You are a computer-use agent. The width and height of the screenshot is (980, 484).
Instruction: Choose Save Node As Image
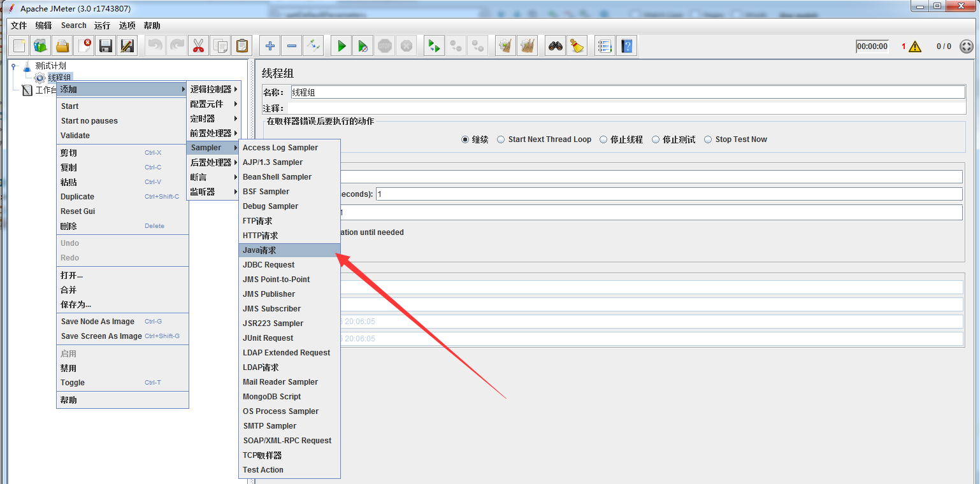tap(122, 322)
